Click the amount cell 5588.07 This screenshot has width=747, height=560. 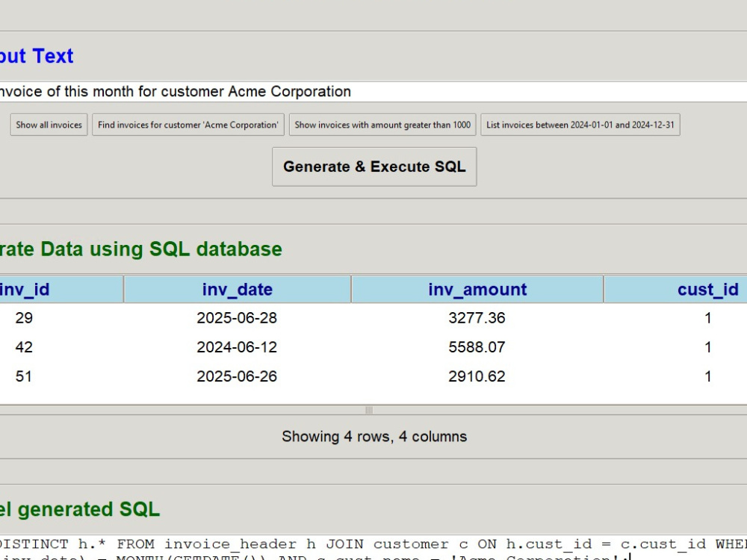point(477,347)
